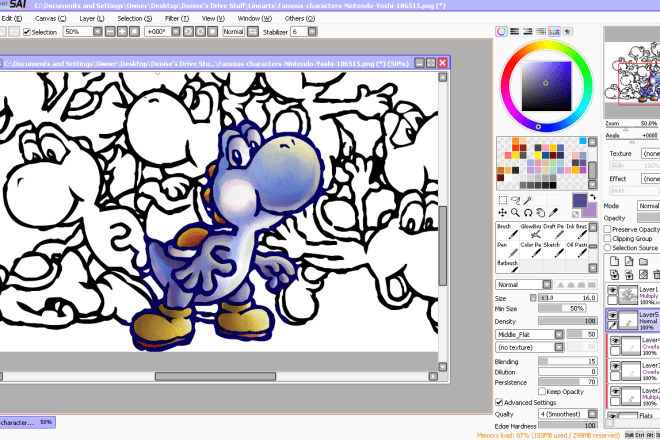
Task: Click zoom out minus button in toolbar
Action: [x=110, y=32]
